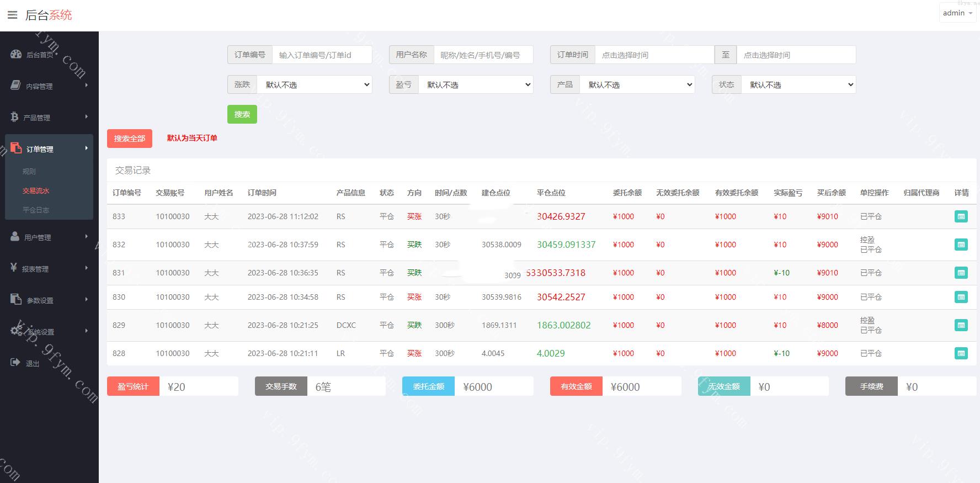
Task: Open the 产品 dropdown filter
Action: coord(637,85)
